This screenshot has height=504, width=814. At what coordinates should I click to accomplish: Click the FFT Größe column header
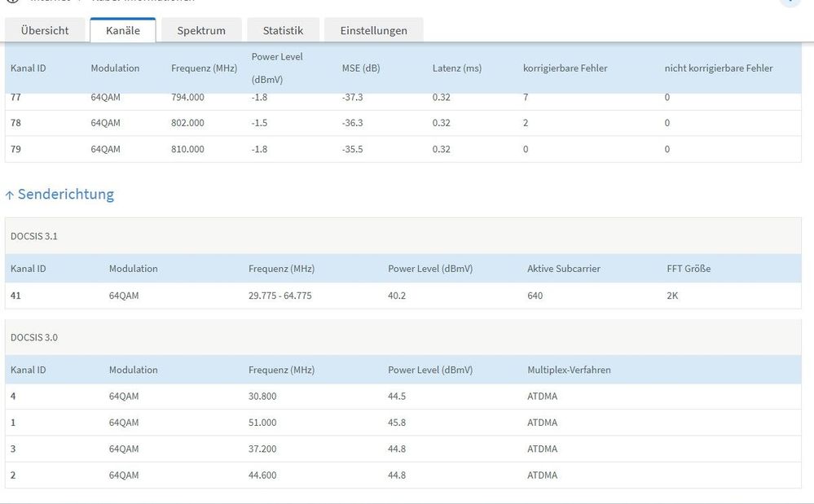click(x=689, y=269)
